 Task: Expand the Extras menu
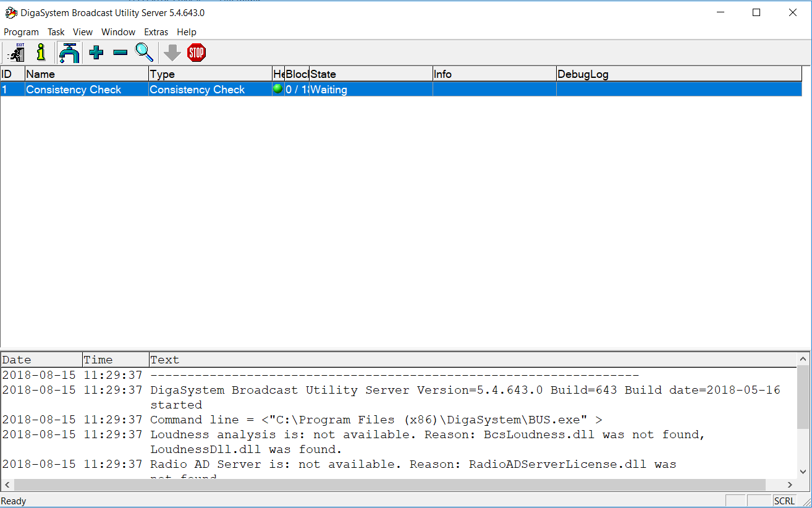pos(156,32)
